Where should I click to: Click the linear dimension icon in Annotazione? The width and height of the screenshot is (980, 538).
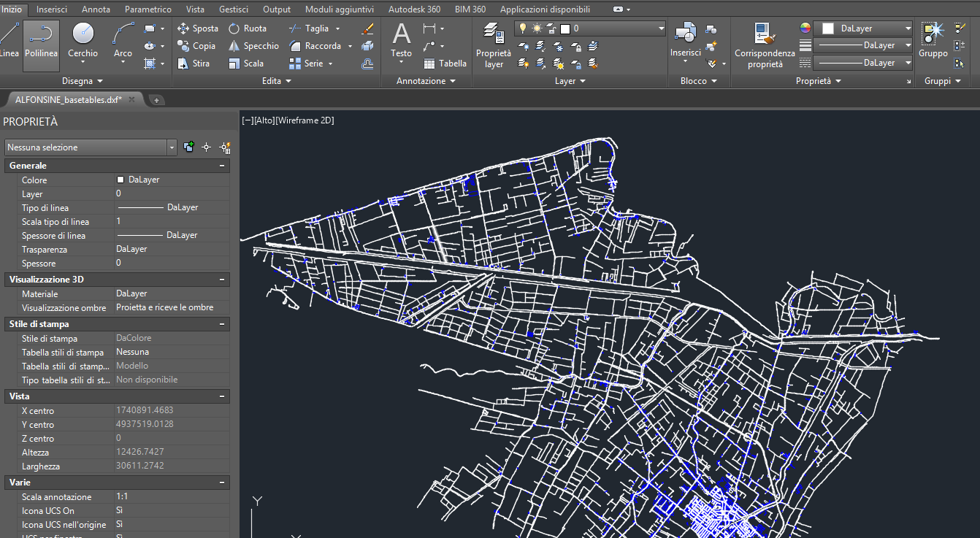pyautogui.click(x=429, y=28)
